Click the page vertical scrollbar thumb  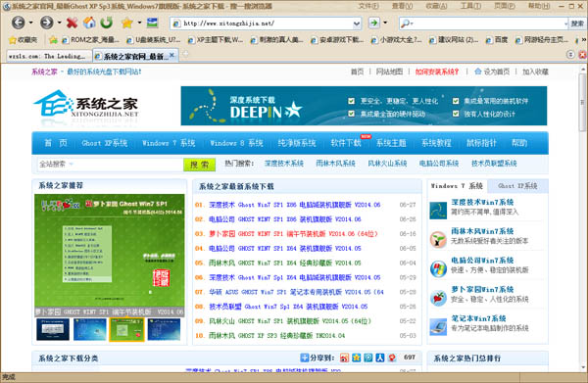coord(582,102)
